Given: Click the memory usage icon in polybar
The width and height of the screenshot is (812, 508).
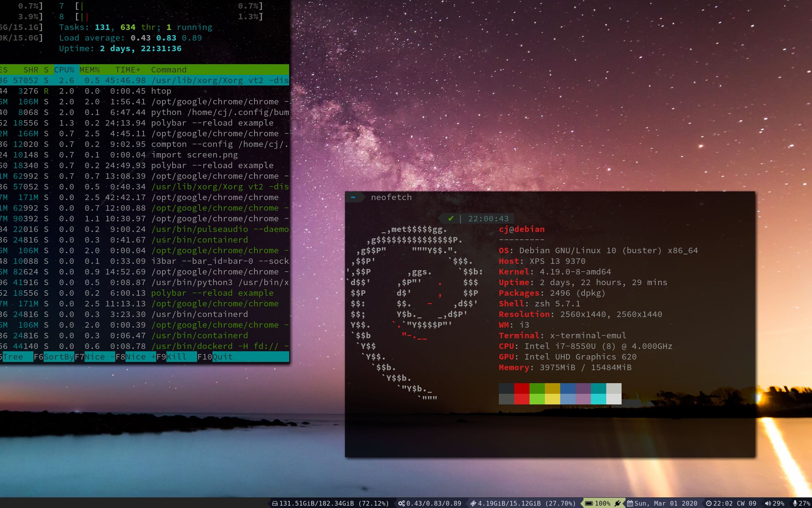Looking at the screenshot, I should (473, 503).
